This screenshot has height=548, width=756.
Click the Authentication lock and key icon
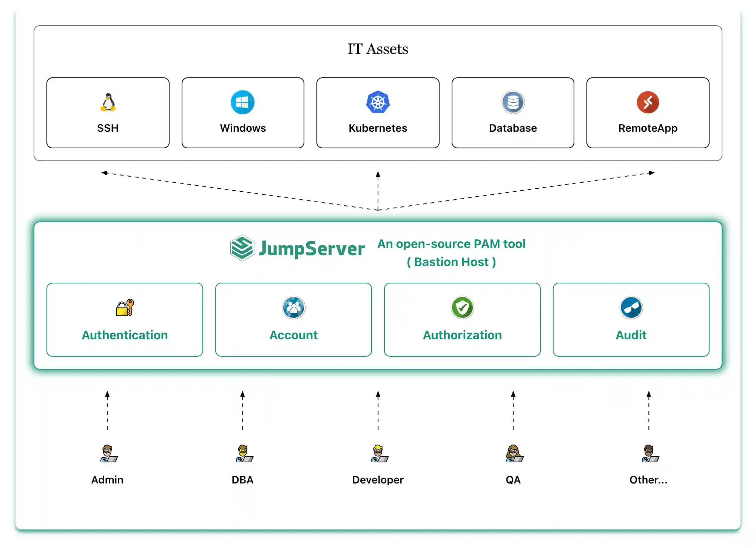[125, 308]
